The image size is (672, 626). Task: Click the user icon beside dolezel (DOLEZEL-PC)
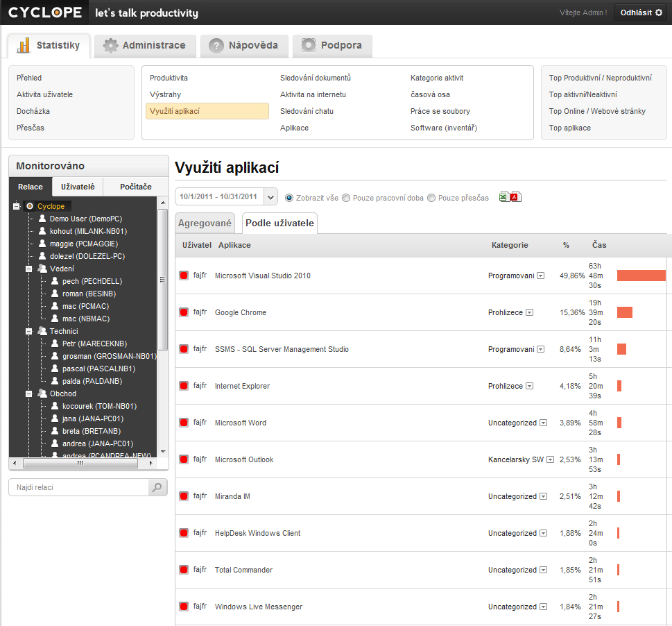point(42,255)
